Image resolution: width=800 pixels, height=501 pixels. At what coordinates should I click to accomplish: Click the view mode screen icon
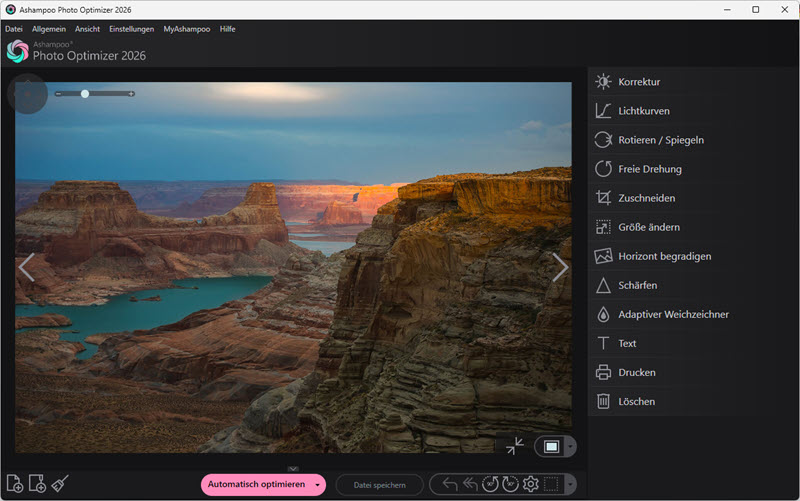[x=551, y=447]
